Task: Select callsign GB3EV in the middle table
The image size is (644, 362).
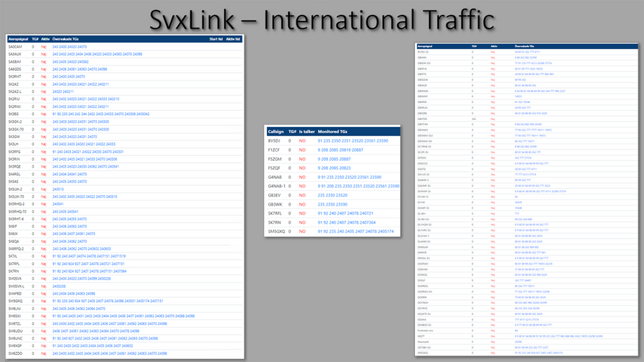Action: click(x=275, y=195)
